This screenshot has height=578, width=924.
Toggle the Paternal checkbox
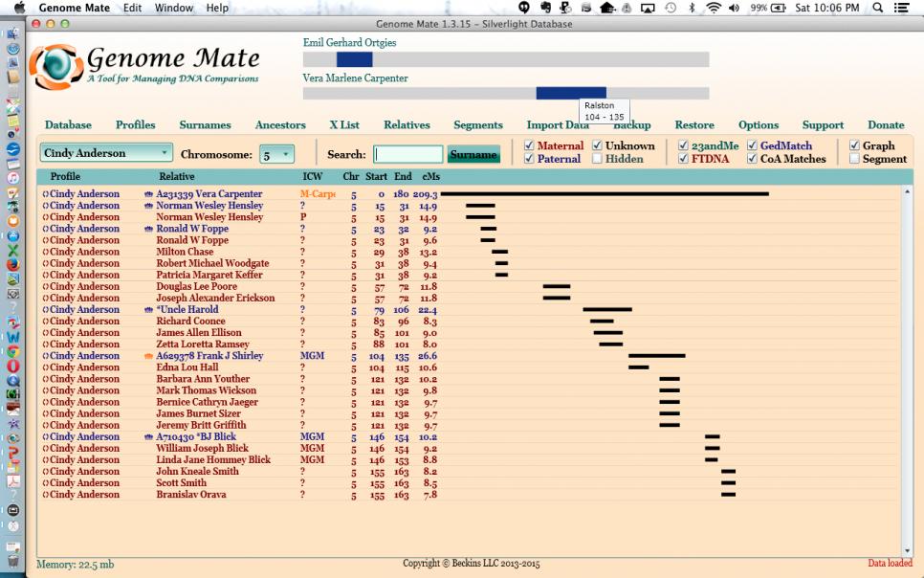[529, 158]
